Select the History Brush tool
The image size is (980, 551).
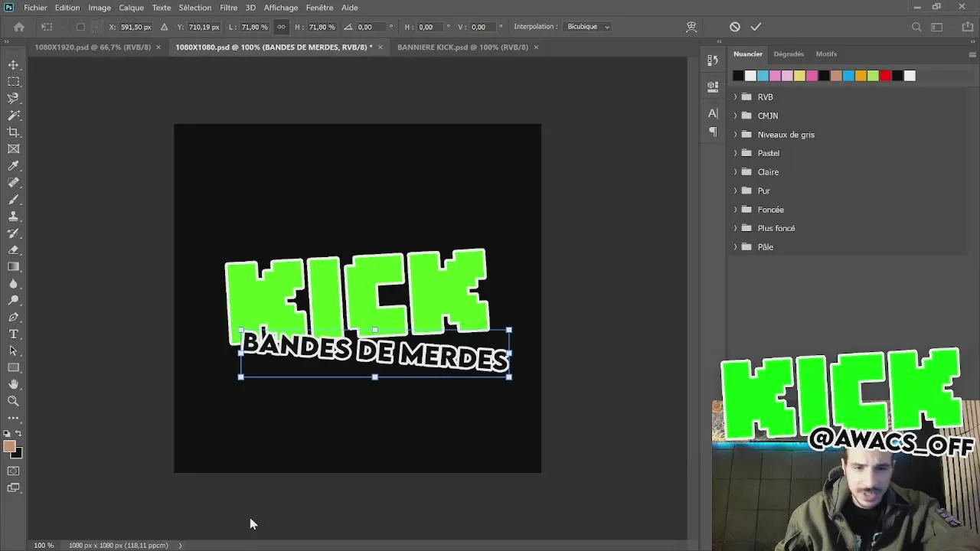(x=14, y=233)
